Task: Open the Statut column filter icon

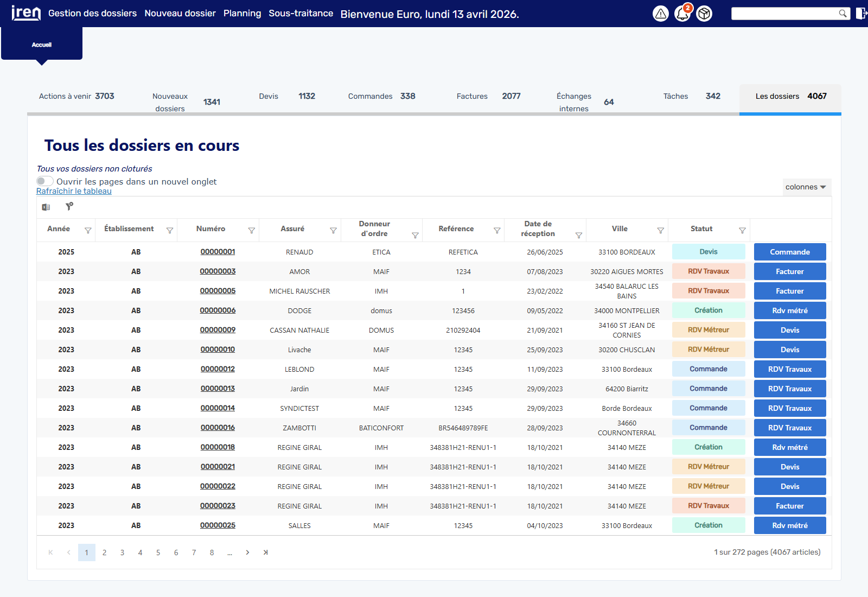Action: 742,231
